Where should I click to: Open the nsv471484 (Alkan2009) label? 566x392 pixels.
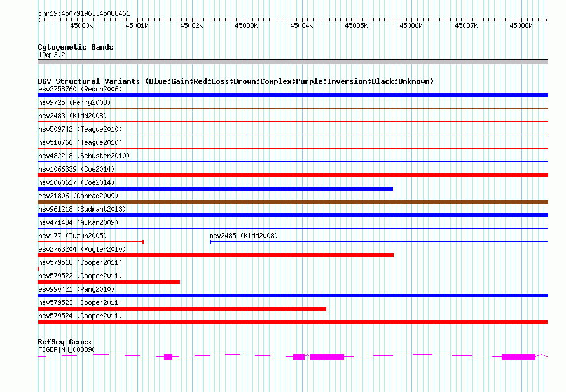(78, 222)
